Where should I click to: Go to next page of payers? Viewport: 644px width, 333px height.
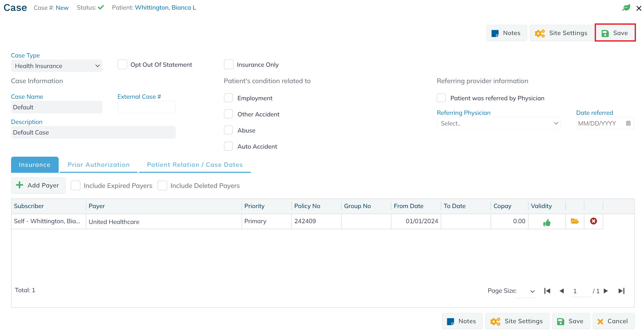606,291
